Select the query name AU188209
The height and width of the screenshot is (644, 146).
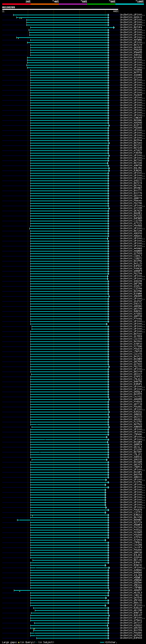[x=8, y=7]
